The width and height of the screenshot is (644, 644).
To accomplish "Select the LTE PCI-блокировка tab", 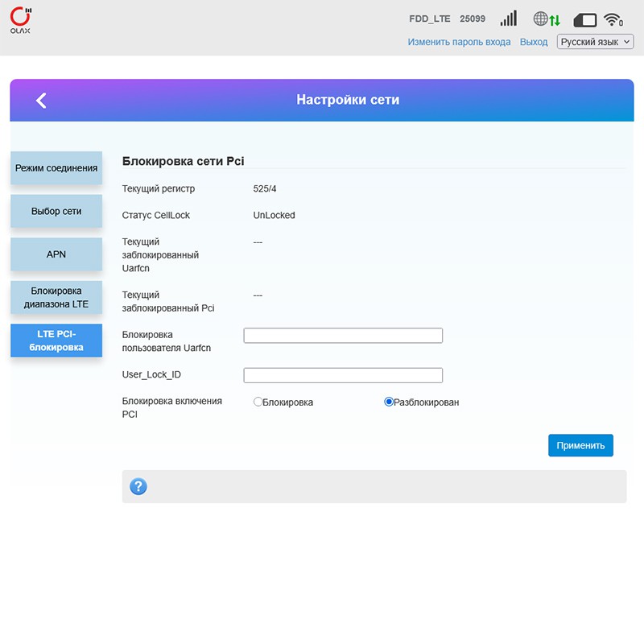I will pos(56,341).
